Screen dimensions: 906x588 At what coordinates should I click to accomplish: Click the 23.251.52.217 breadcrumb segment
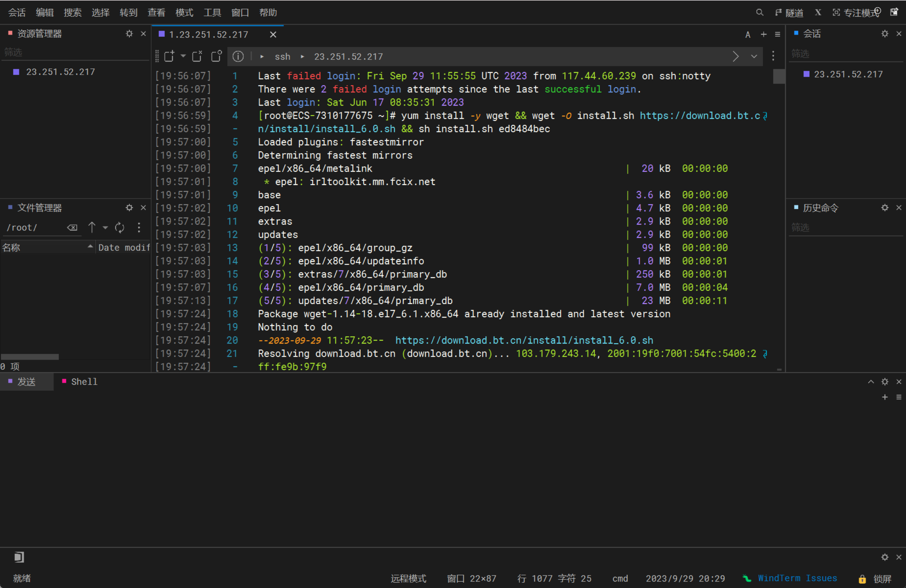coord(348,57)
